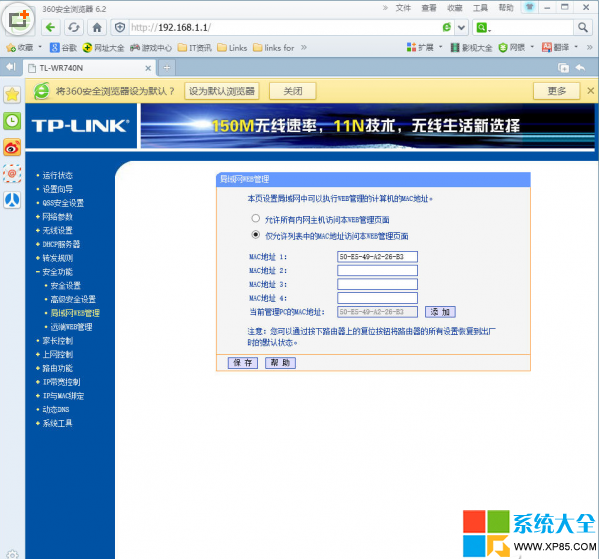Open the green clock history sidebar icon
Screen dimensions: 599x559
(x=12, y=121)
